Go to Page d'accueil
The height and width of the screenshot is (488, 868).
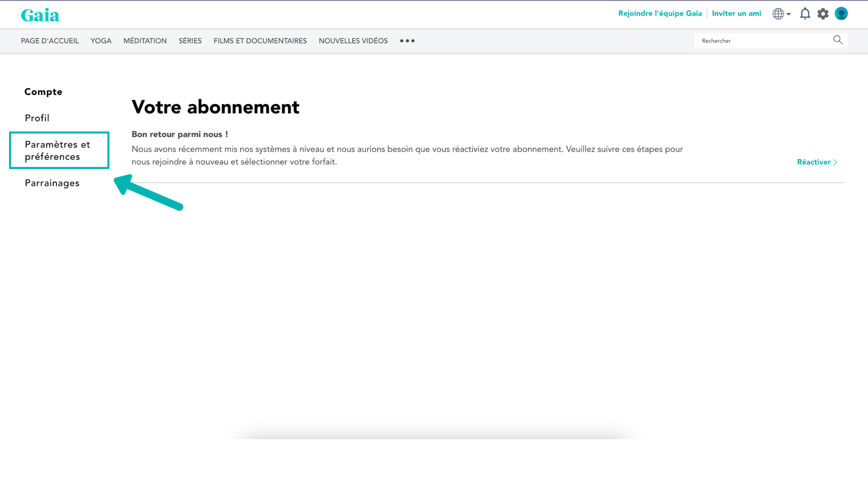50,41
